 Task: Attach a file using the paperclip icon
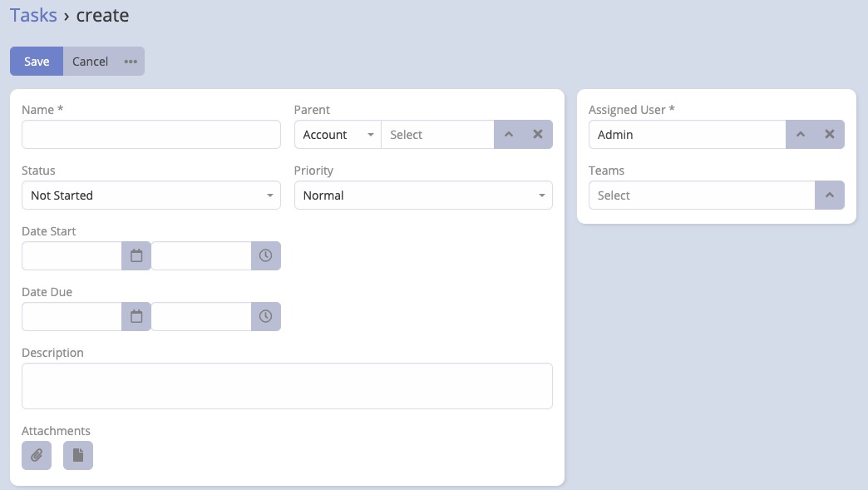pyautogui.click(x=36, y=455)
